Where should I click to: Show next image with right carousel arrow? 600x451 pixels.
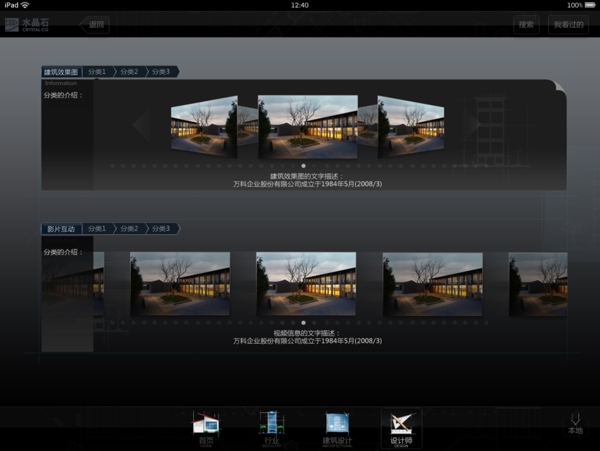(472, 123)
